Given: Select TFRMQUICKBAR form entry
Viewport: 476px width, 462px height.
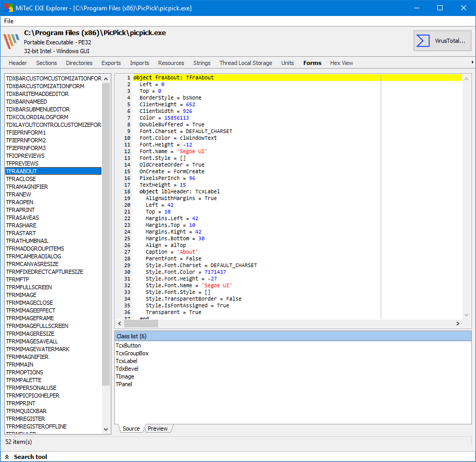Looking at the screenshot, I should [x=53, y=411].
